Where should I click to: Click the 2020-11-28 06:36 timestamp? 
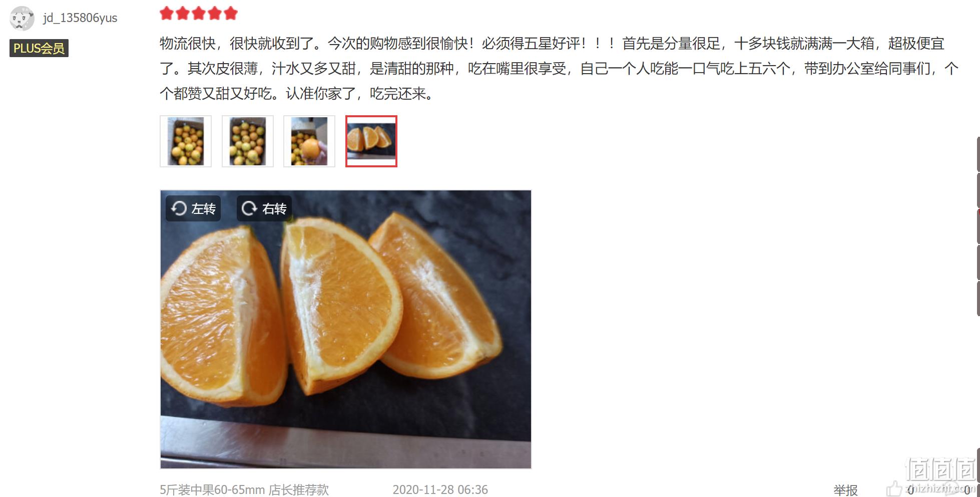pos(440,489)
